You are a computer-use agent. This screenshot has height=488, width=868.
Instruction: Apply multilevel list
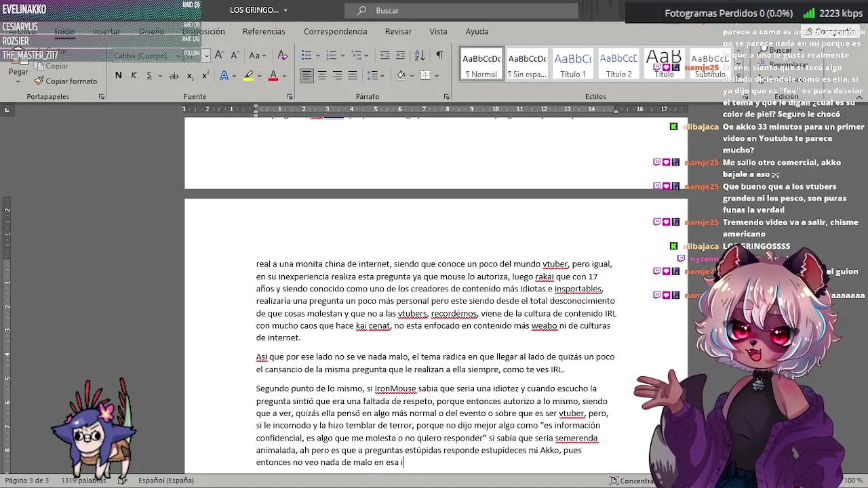coord(355,55)
